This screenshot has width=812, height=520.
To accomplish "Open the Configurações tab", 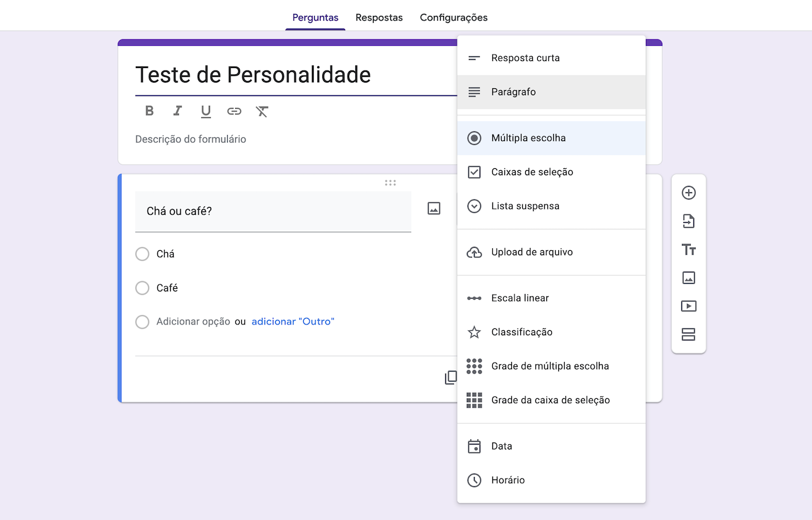I will pos(454,17).
